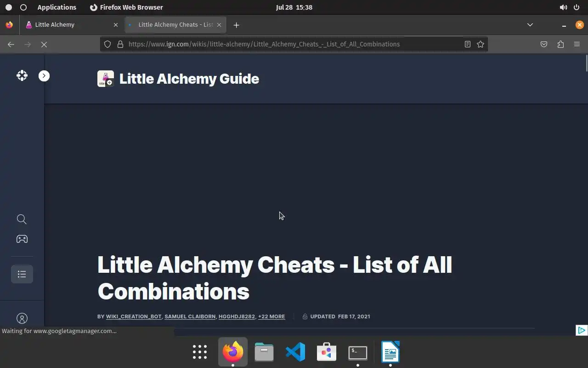Click the UPDATED FEB 17, 2021 text
588x368 pixels.
click(x=340, y=316)
